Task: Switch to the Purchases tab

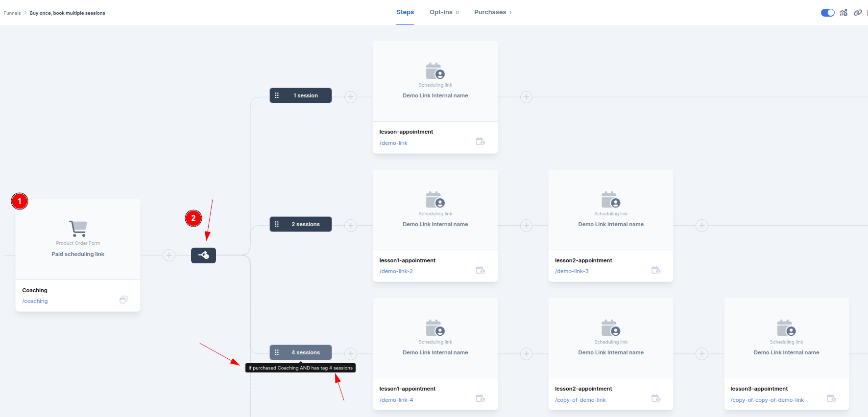Action: coord(492,12)
